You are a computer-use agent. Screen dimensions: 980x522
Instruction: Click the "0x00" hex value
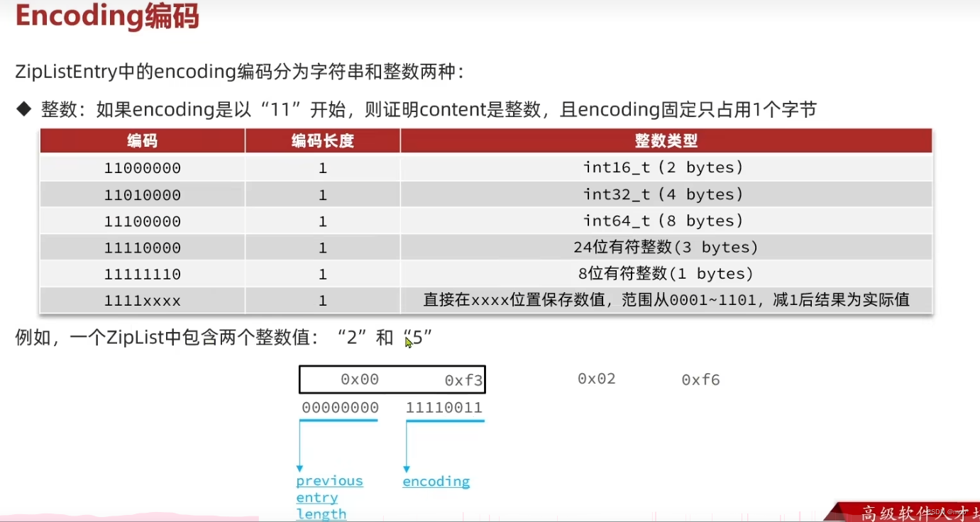[x=360, y=379]
